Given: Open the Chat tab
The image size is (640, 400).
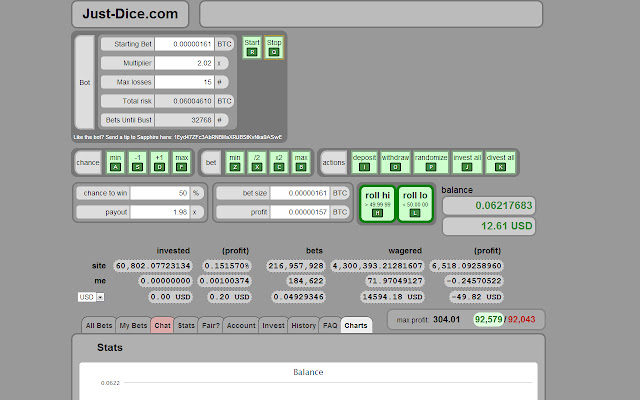Looking at the screenshot, I should [162, 325].
